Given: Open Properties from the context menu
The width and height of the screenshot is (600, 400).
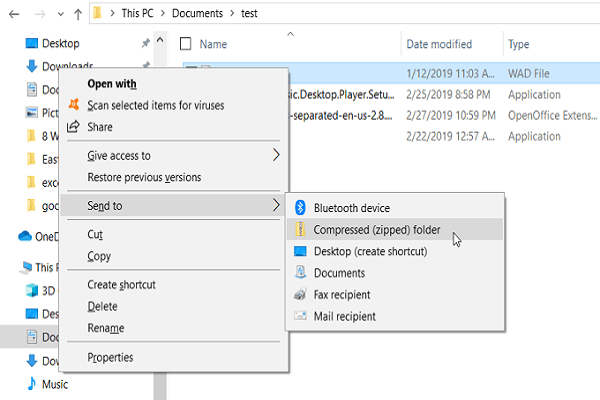Looking at the screenshot, I should [x=110, y=357].
